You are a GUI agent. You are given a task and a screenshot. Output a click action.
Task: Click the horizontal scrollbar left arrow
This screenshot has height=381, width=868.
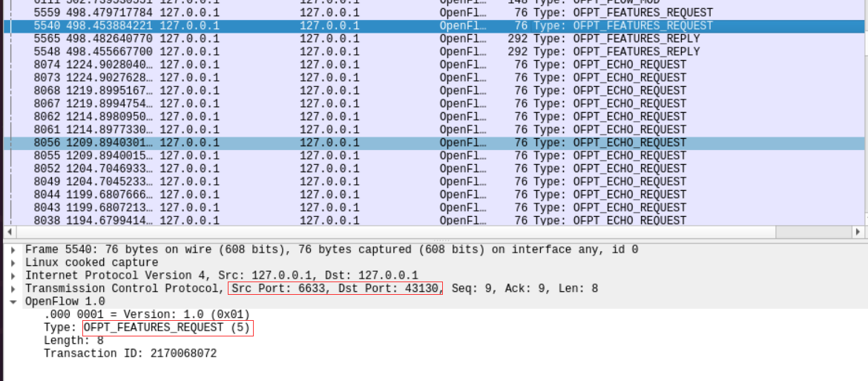tap(10, 232)
